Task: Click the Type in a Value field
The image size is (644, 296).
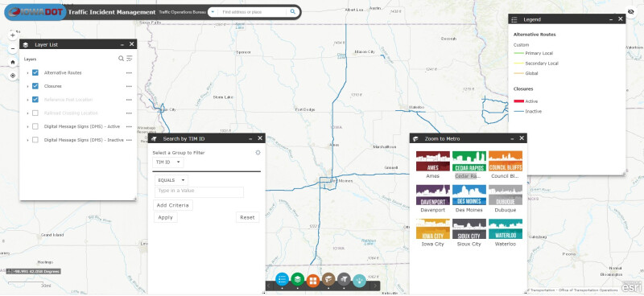Action: (199, 191)
